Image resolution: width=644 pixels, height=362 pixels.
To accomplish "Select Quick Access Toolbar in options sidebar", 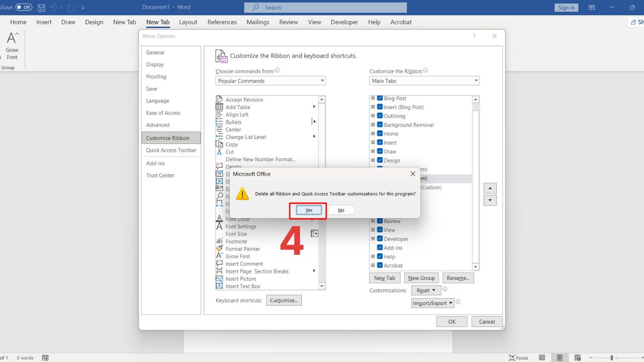I will click(x=171, y=150).
